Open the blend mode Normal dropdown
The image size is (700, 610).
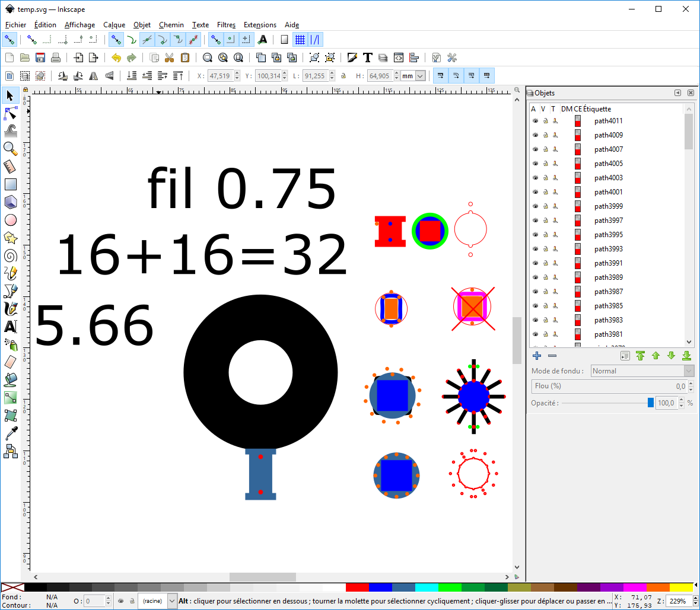(642, 371)
